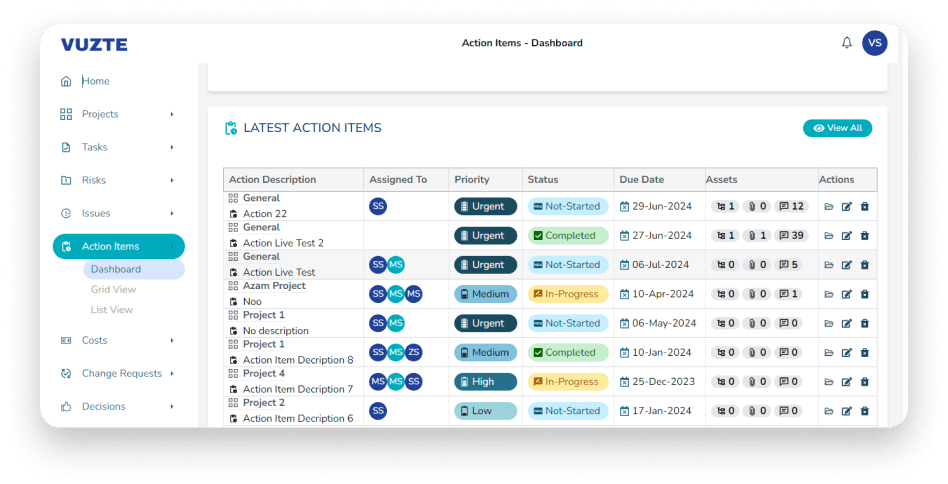The image size is (948, 484).
Task: Edit Action Item Decription 7
Action: (846, 382)
